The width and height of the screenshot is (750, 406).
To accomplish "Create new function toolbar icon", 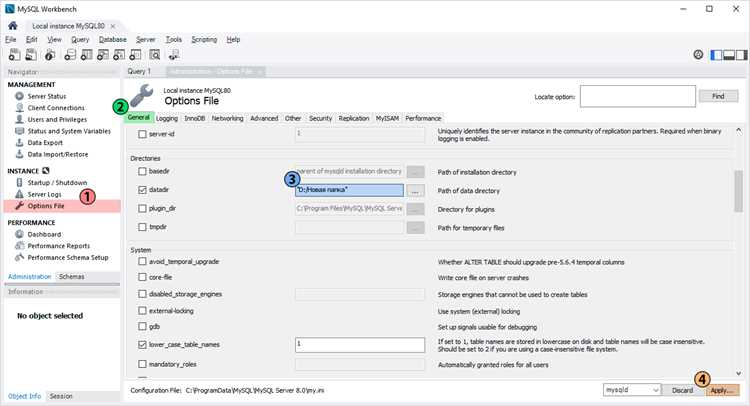I will 136,55.
